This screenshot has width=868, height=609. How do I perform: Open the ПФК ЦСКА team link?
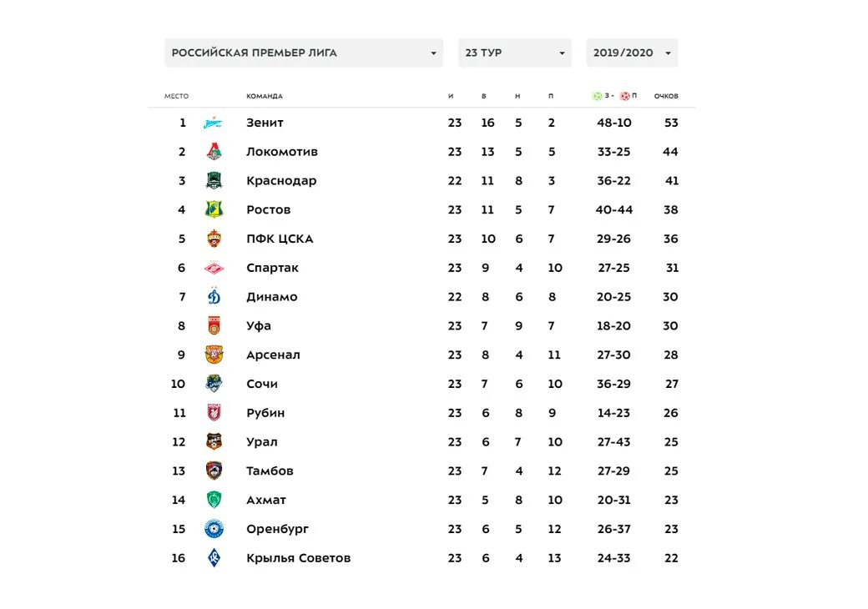[280, 239]
